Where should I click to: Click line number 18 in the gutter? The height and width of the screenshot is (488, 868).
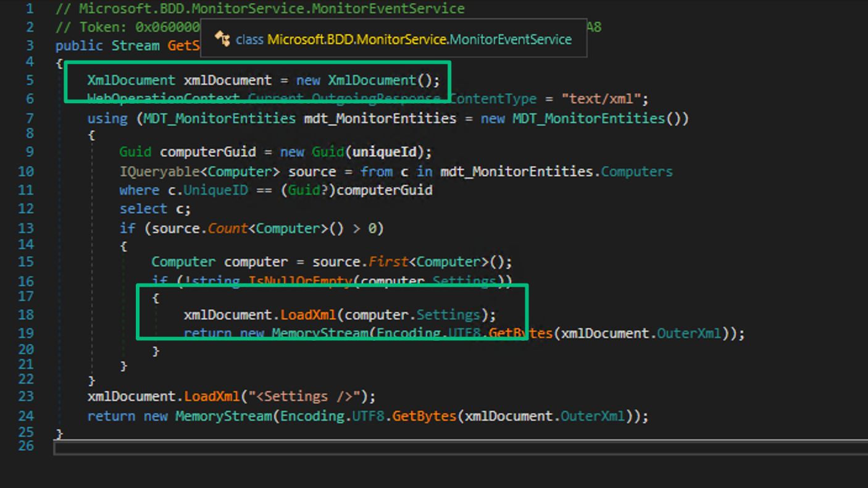click(x=26, y=314)
